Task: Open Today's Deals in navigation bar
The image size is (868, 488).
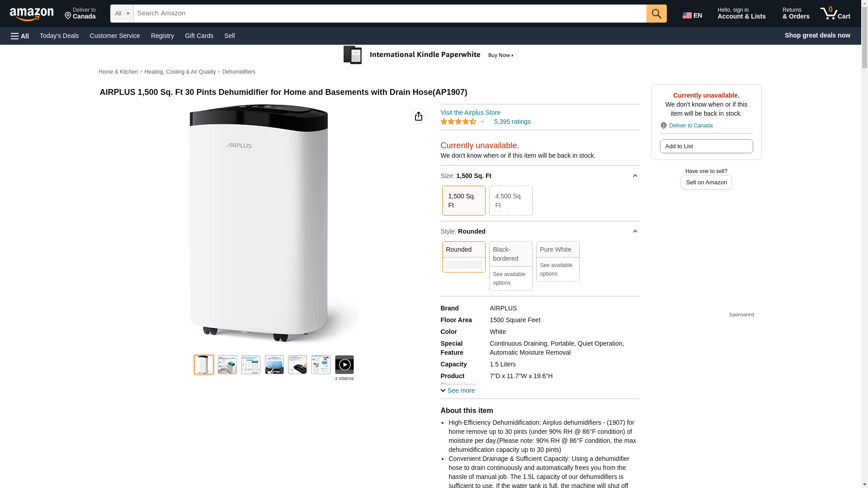Action: tap(59, 36)
